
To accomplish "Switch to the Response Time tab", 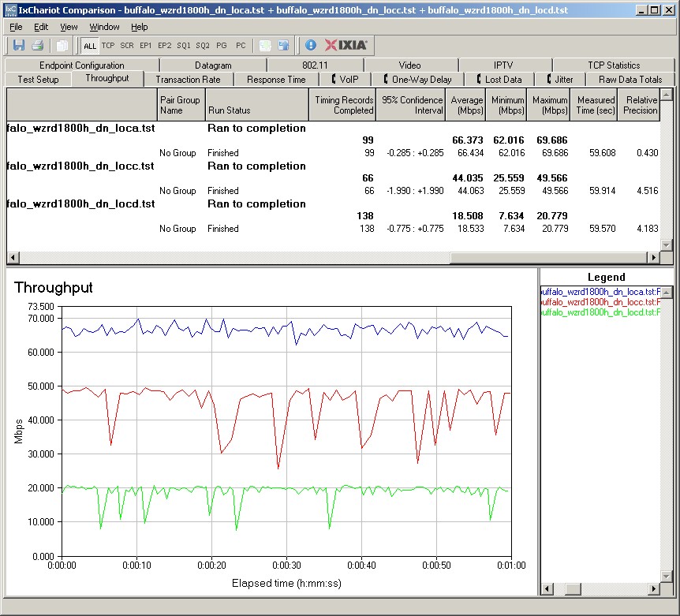I will coord(276,80).
